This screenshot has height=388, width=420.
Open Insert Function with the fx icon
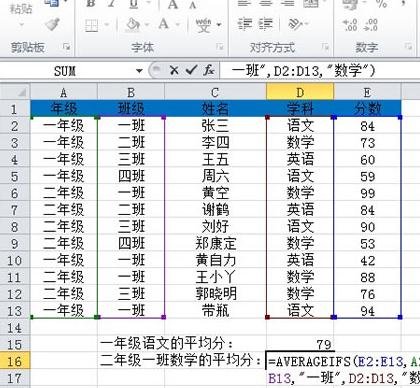tap(209, 70)
